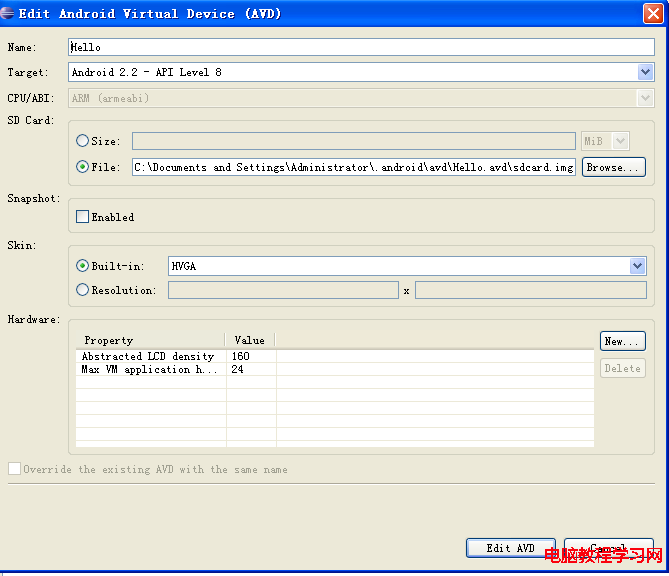Select the Built-in skin radio button
669x576 pixels.
coord(82,266)
